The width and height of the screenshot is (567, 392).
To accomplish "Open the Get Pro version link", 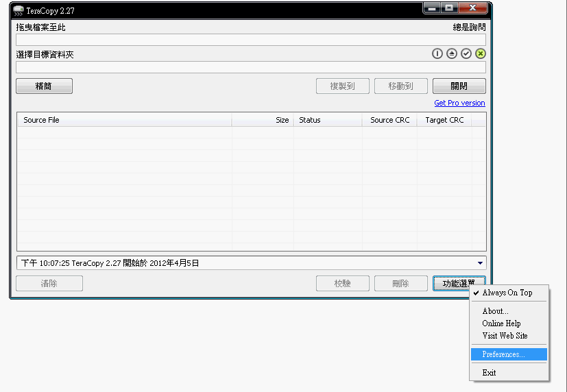I will (x=459, y=103).
